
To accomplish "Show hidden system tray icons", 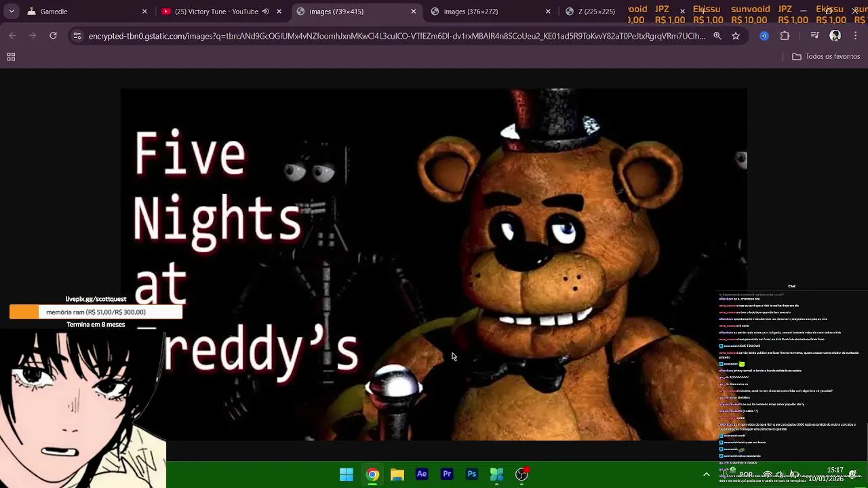I will coord(707,474).
